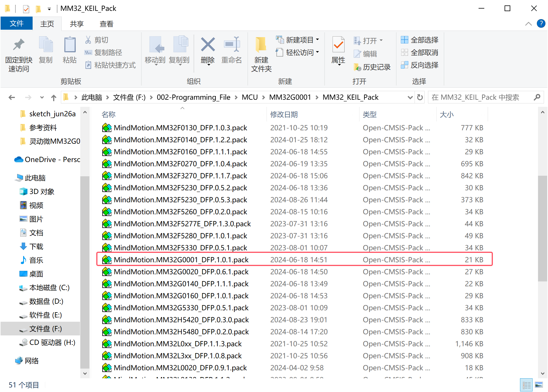Go up one folder with up arrow

click(x=53, y=98)
